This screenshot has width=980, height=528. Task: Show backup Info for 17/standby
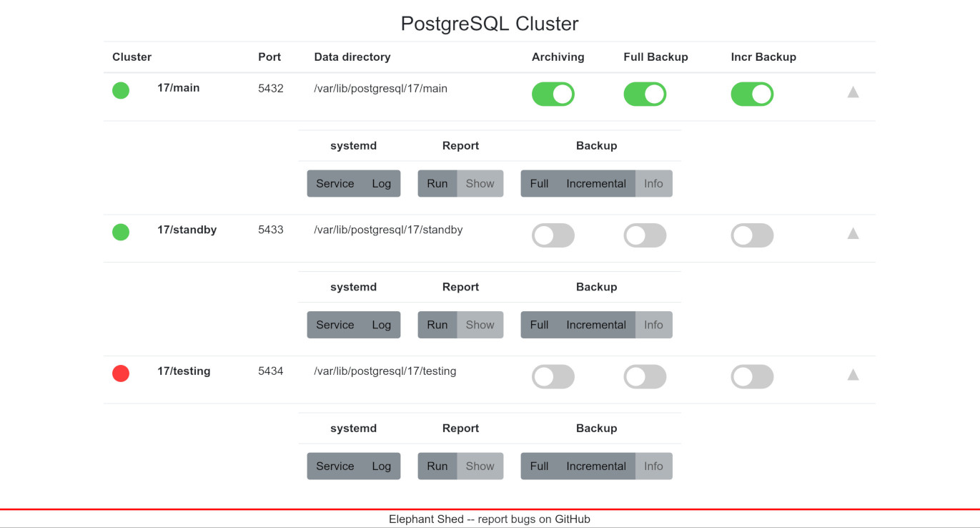pos(653,325)
